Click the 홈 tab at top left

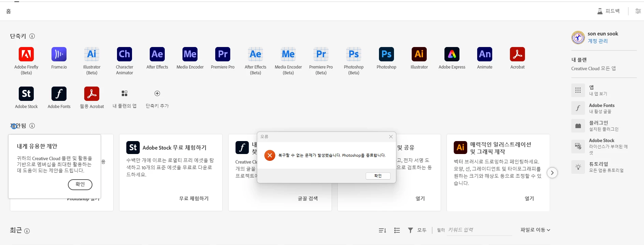[9, 11]
